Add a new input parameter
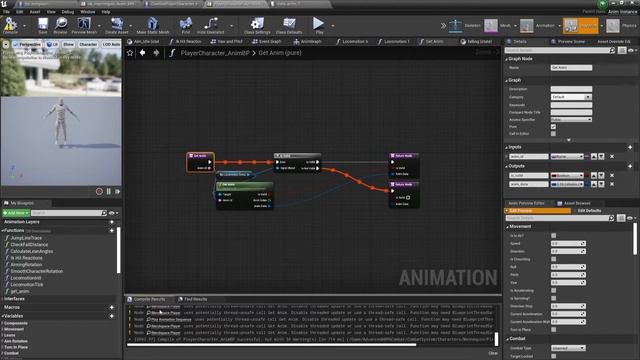 pos(630,147)
